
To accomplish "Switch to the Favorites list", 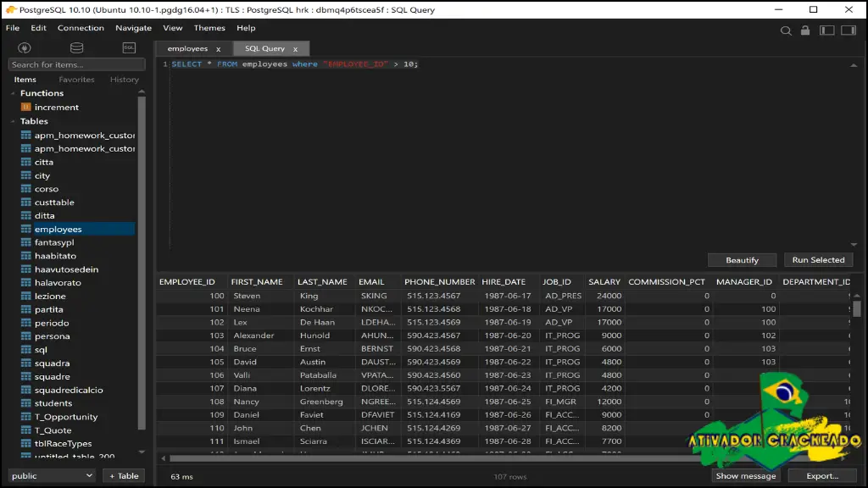I will 76,80.
